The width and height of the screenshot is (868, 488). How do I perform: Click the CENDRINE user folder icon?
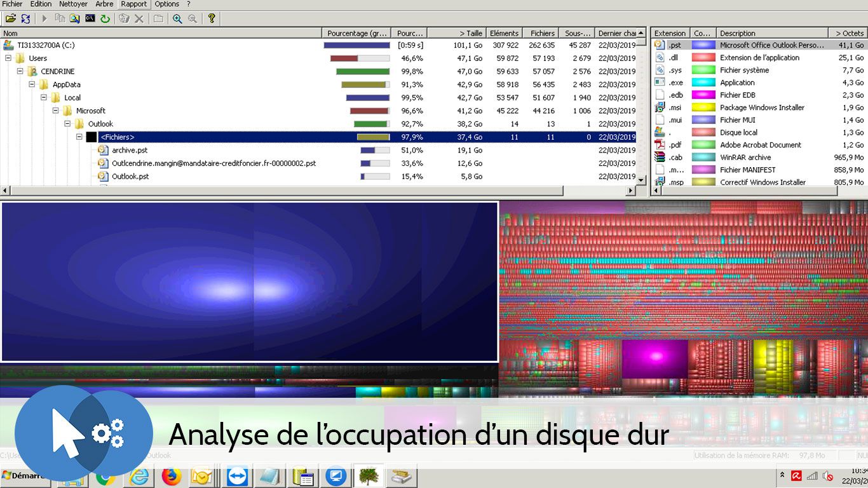coord(32,71)
